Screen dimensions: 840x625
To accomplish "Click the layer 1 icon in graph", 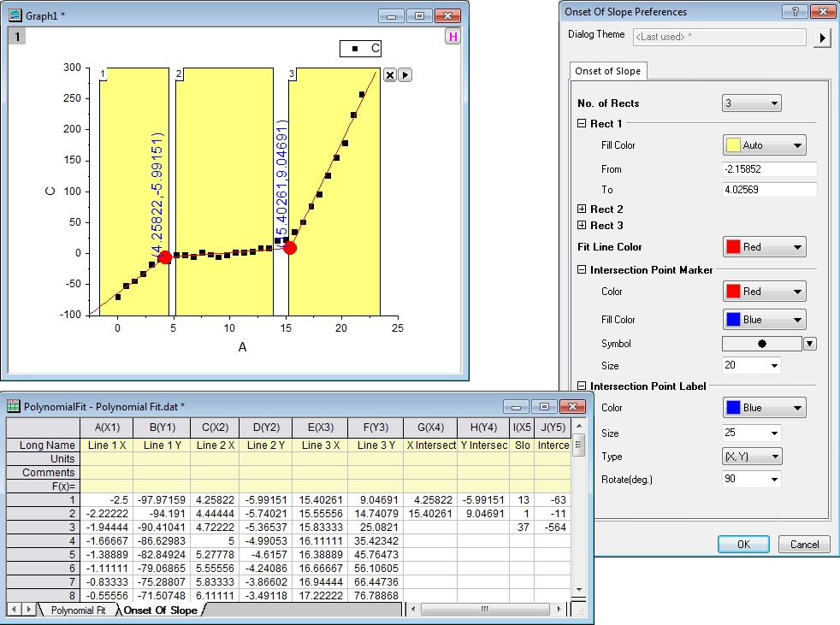I will click(x=17, y=36).
